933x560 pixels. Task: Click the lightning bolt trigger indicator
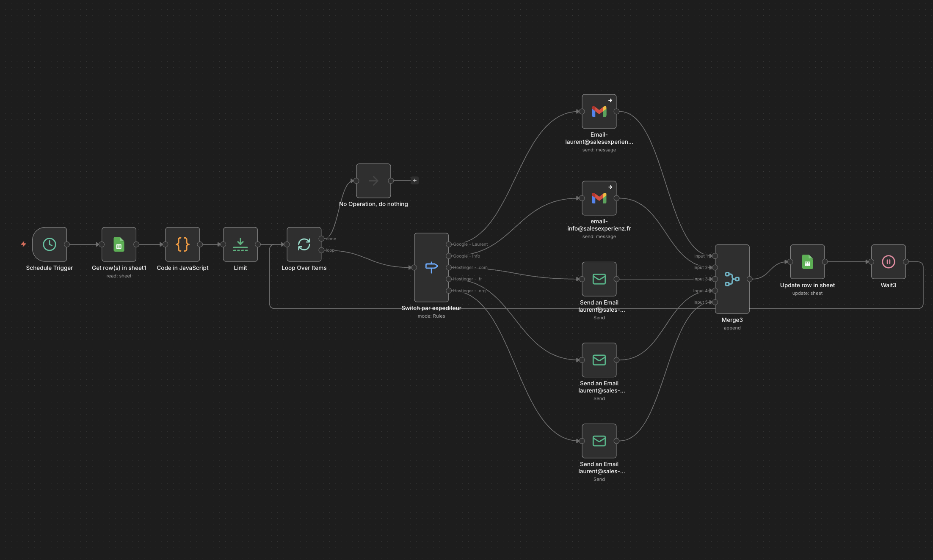[x=24, y=244]
